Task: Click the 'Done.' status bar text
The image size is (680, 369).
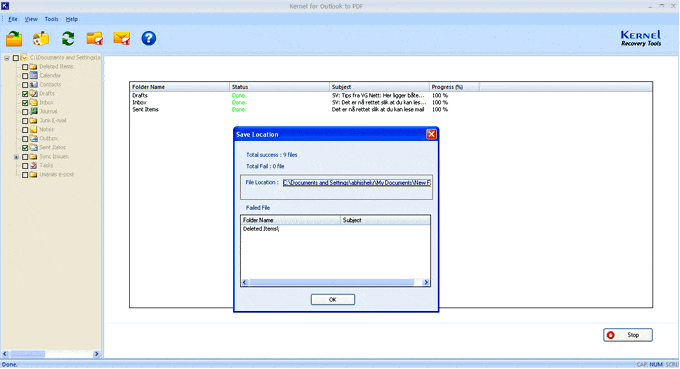Action: pos(10,365)
